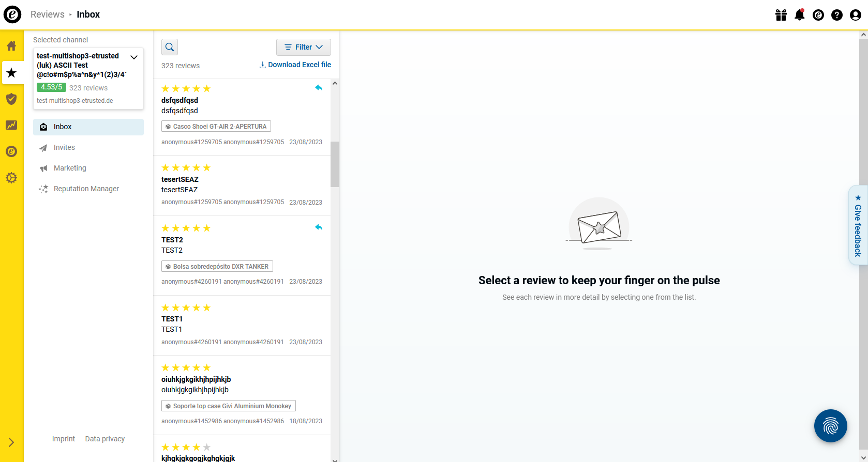
Task: Open the shield checkmark icon in sidebar
Action: click(11, 99)
